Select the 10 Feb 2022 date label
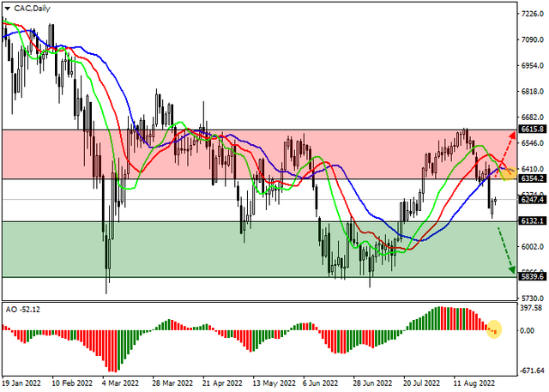The image size is (549, 392). [72, 383]
